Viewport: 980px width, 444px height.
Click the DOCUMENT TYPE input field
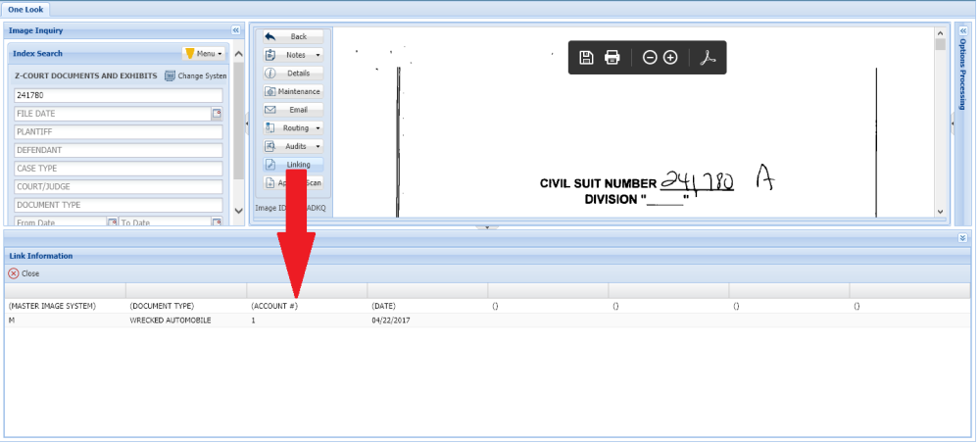click(119, 205)
